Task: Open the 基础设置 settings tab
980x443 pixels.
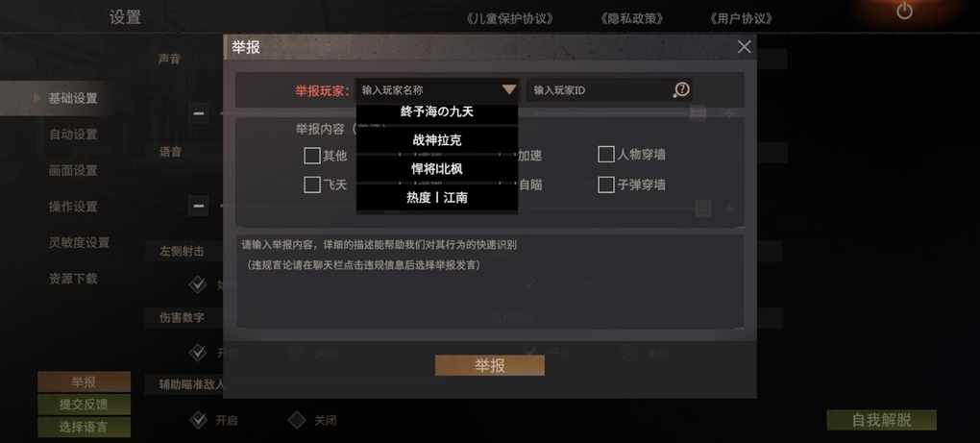Action: tap(72, 98)
